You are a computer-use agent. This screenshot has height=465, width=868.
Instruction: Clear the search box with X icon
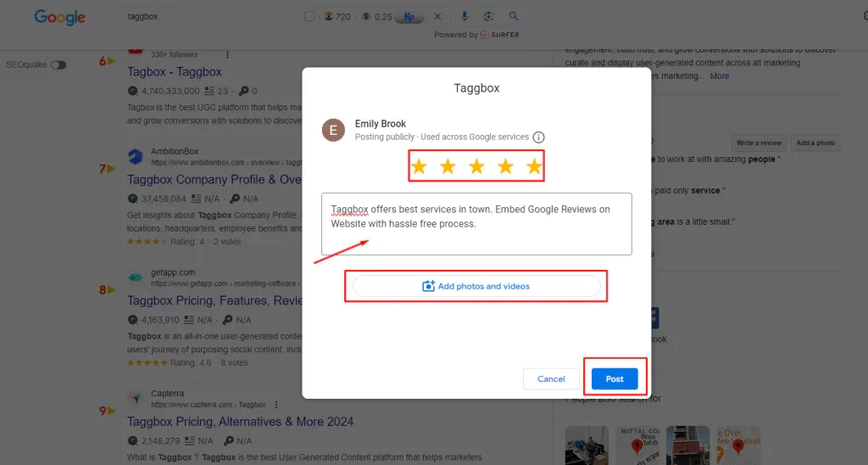(437, 17)
